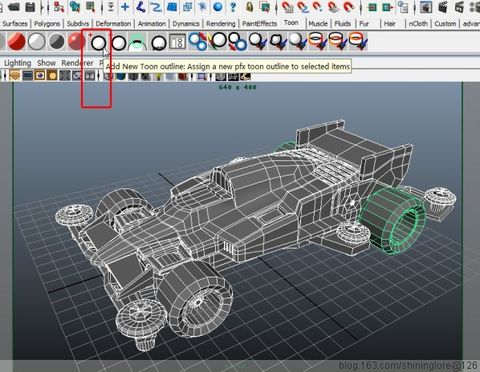
Task: Click the second black ring toon outline icon
Action: coord(118,42)
